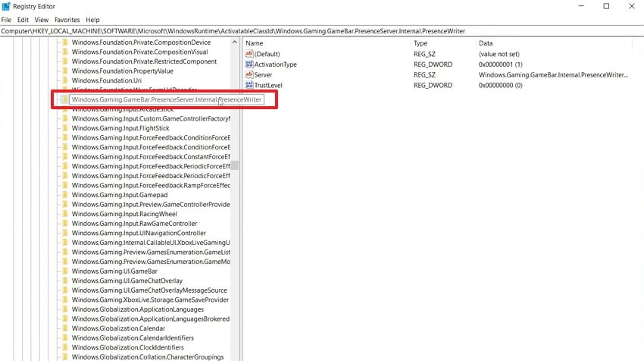This screenshot has height=361, width=644.
Task: Click the Registry Editor app icon in title bar
Action: [x=6, y=6]
